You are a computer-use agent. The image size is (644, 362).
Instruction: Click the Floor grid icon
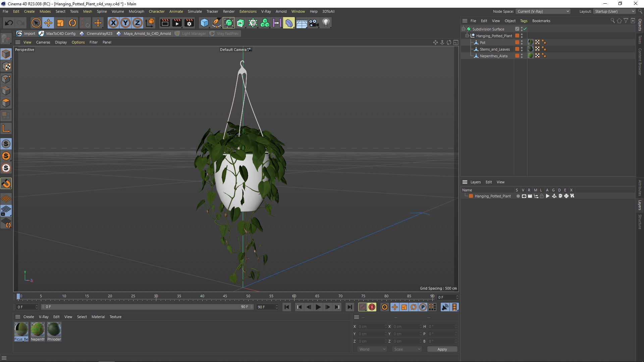pos(302,23)
